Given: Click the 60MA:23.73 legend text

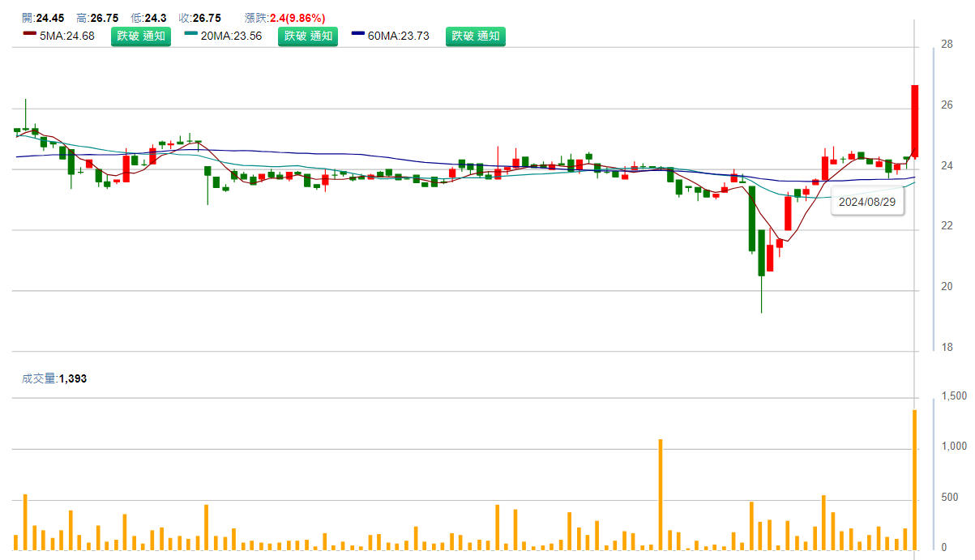Looking at the screenshot, I should click(399, 36).
